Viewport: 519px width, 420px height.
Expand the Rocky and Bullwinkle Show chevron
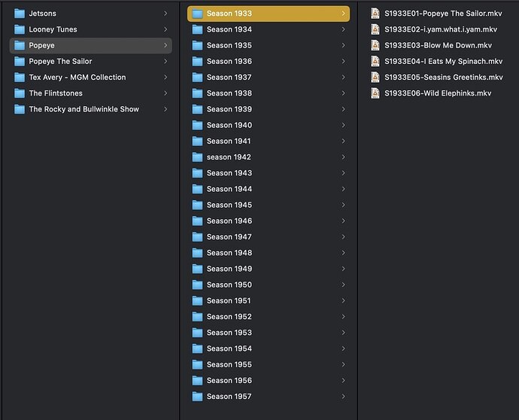pos(165,109)
